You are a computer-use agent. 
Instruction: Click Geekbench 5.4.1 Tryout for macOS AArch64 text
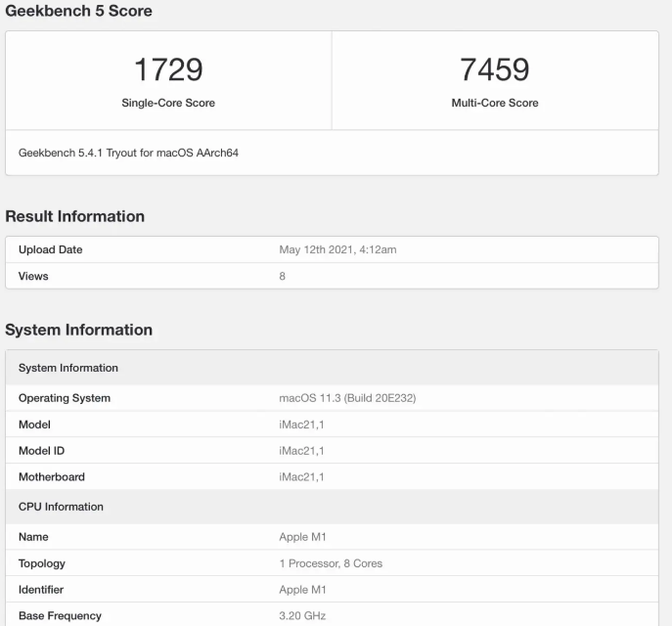pos(128,153)
